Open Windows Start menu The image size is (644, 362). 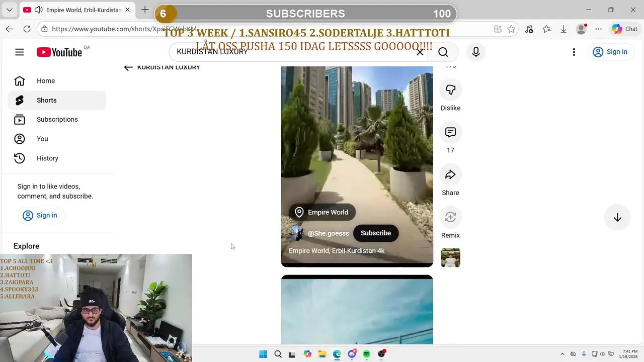263,354
